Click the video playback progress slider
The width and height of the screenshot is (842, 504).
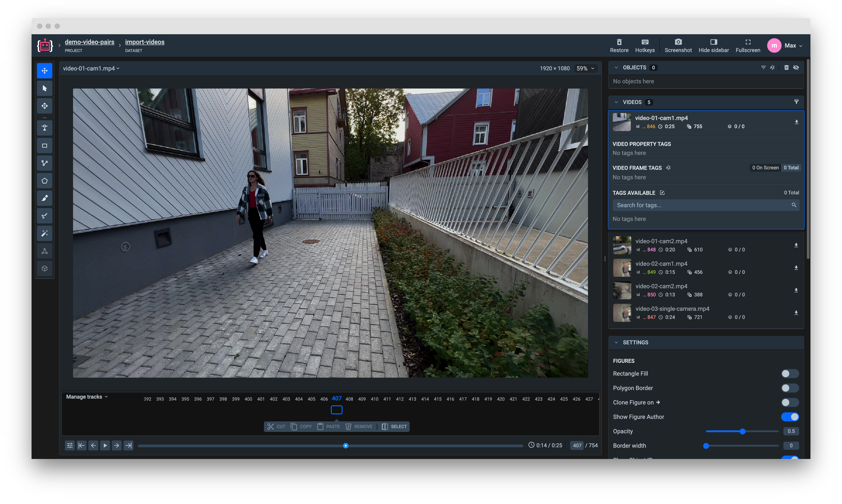[x=330, y=446]
